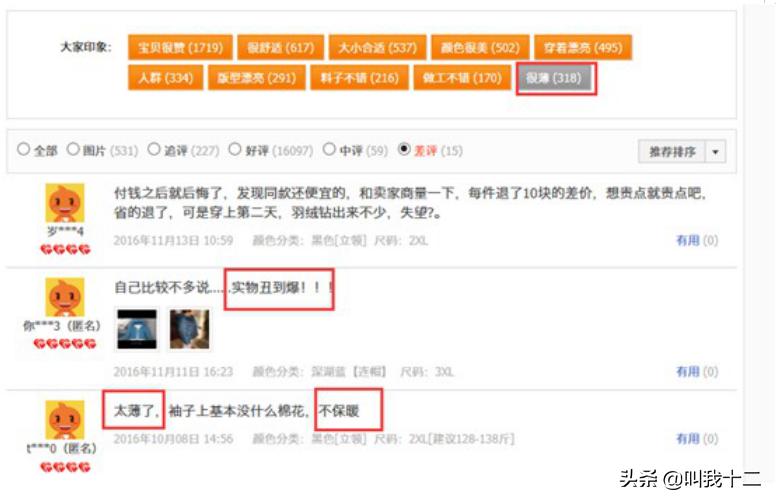
Task: Select the 全部 radio button
Action: click(x=23, y=149)
